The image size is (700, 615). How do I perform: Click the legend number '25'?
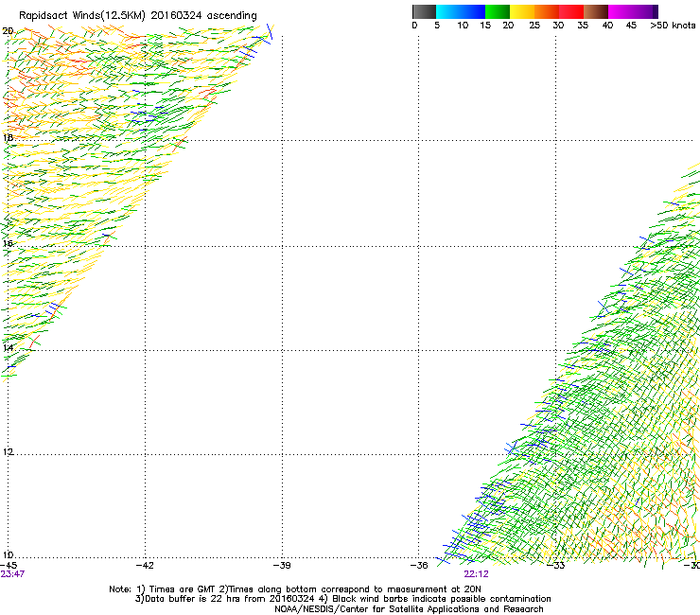pos(534,26)
